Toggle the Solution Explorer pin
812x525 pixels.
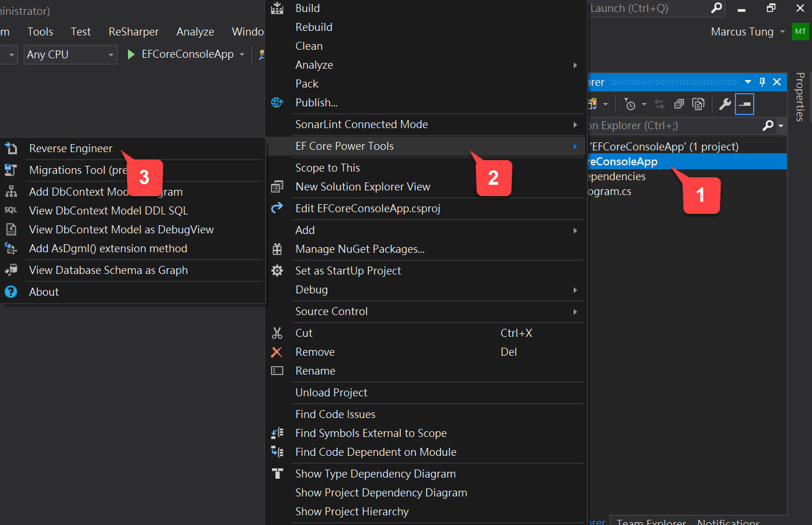pos(762,82)
